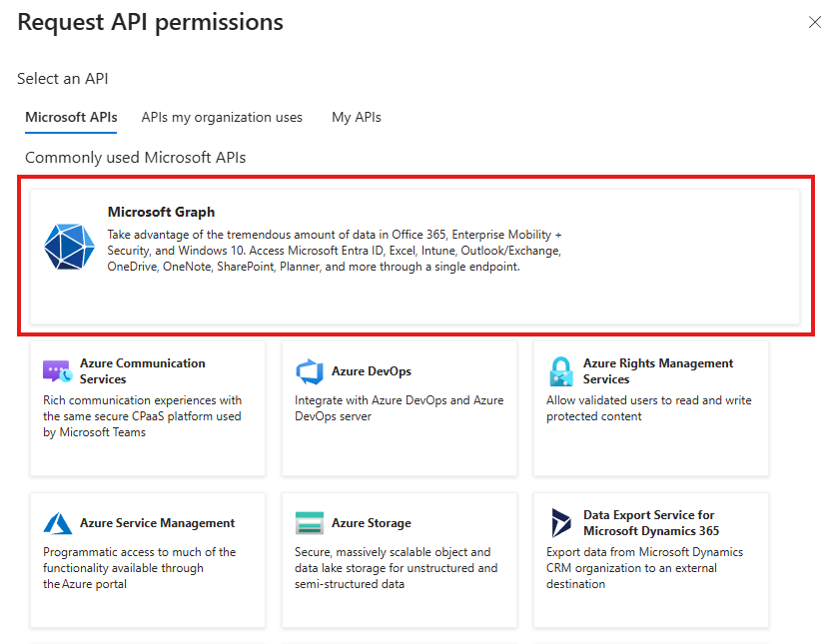
Task: Click the Azure Service Management triangle icon
Action: click(x=57, y=523)
